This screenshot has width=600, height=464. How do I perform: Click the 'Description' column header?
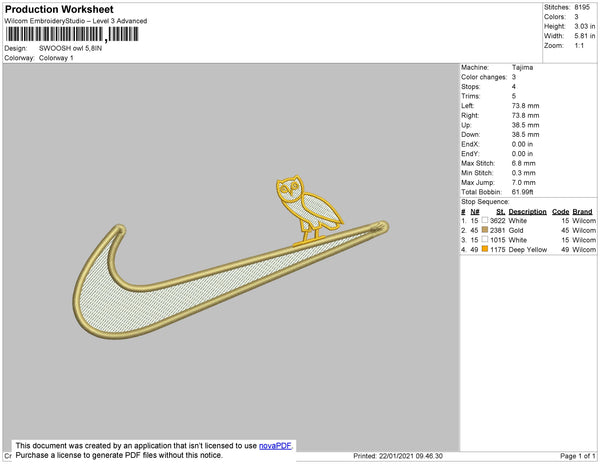[x=527, y=212]
